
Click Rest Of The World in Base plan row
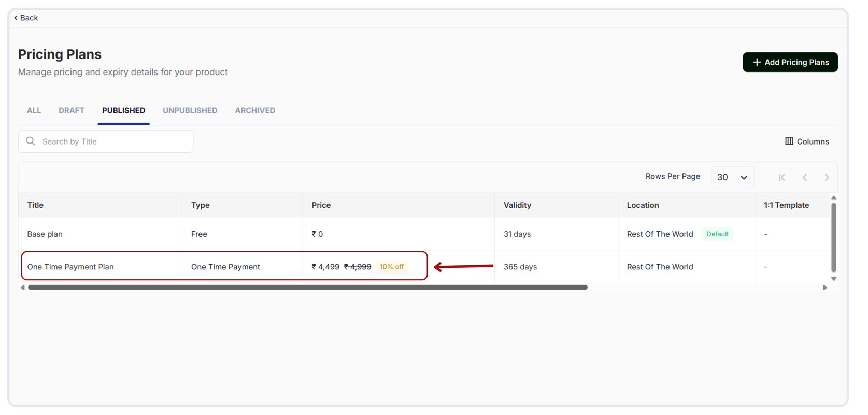(x=660, y=234)
